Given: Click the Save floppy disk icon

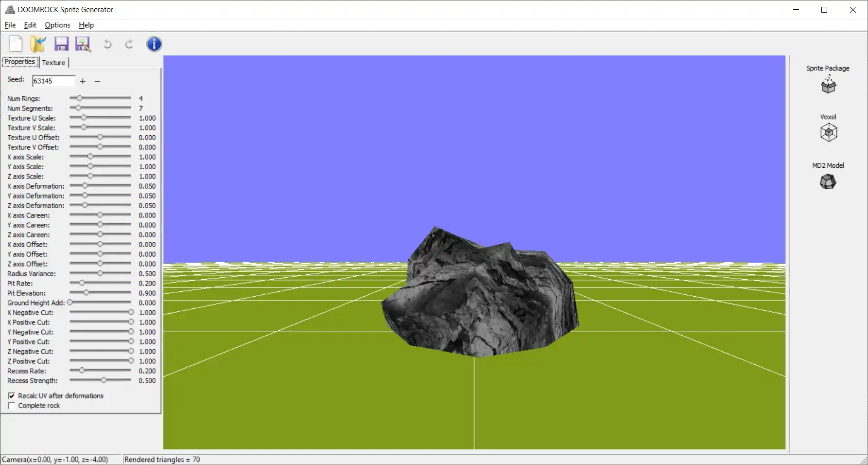Looking at the screenshot, I should point(61,44).
